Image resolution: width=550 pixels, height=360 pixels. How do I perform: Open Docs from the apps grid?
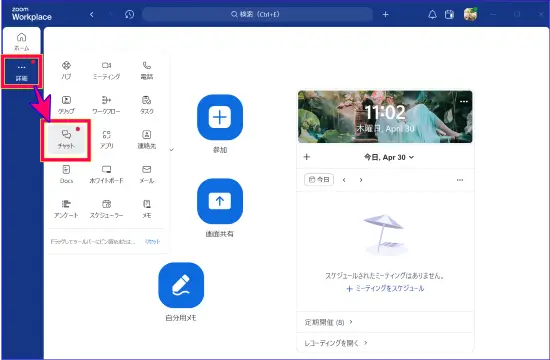66,174
